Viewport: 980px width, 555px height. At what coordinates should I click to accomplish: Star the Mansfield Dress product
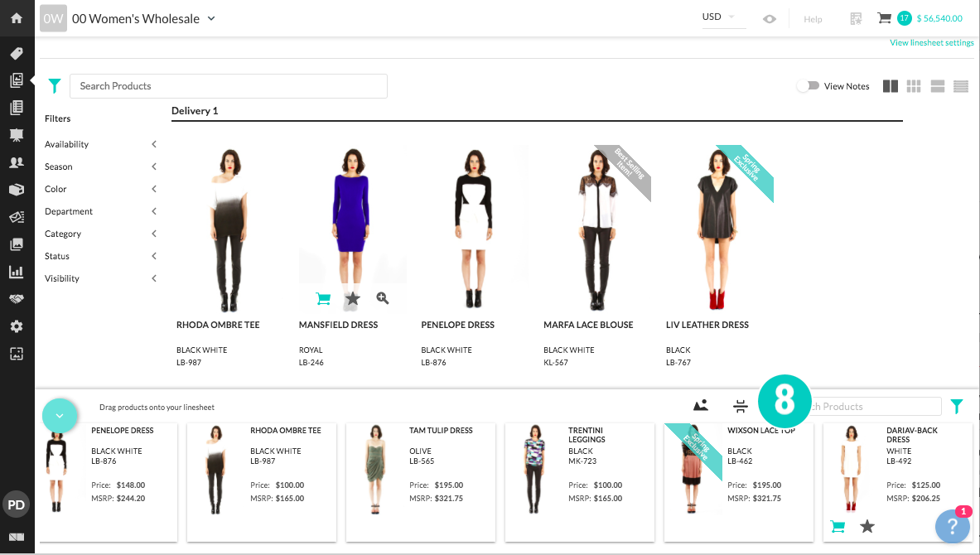click(x=353, y=299)
